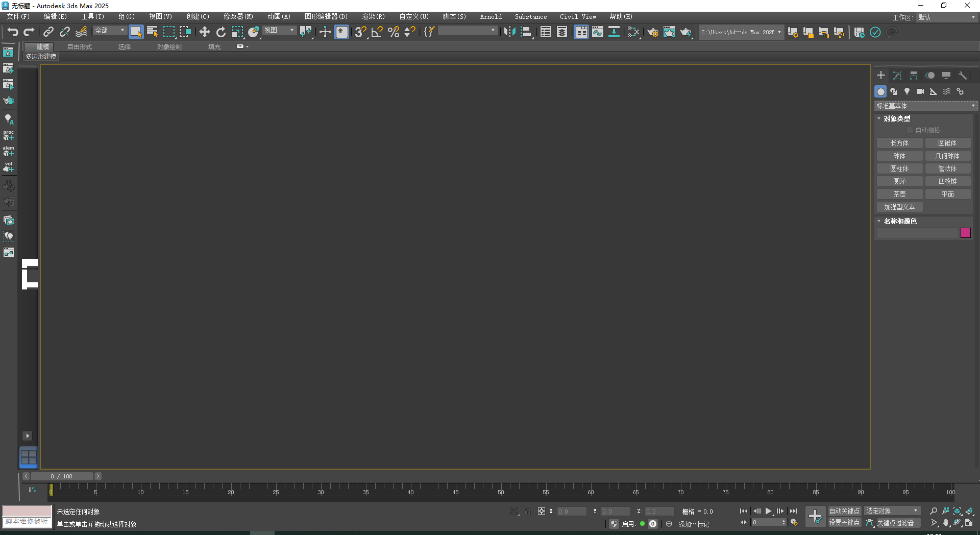The width and height of the screenshot is (980, 535).
Task: Toggle 自动关键点 auto key mode
Action: click(844, 510)
